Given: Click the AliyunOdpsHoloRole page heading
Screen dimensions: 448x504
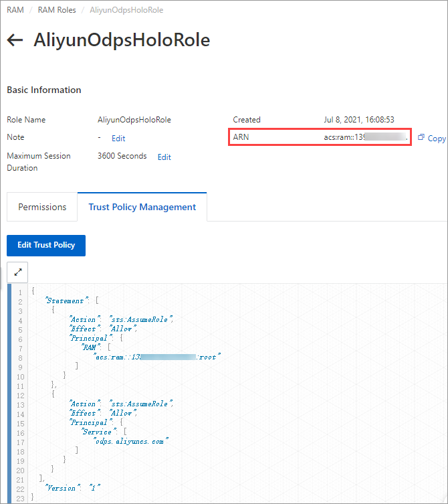Looking at the screenshot, I should (x=122, y=40).
